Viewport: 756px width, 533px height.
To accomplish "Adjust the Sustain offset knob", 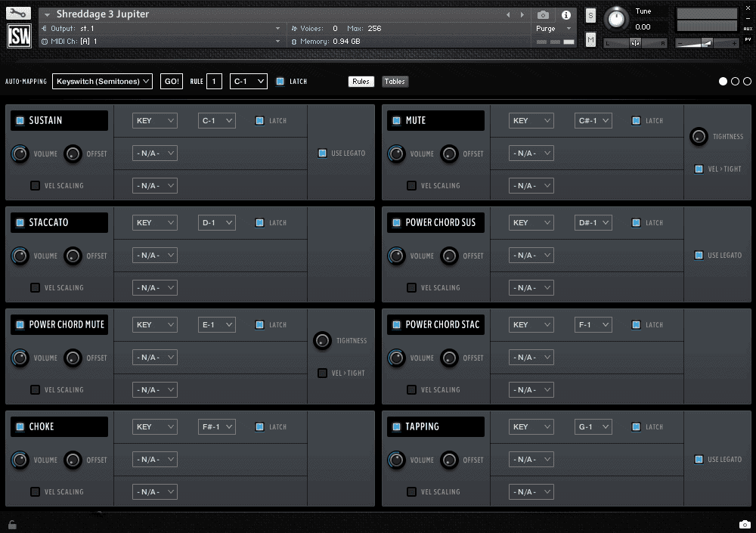I will pyautogui.click(x=73, y=154).
